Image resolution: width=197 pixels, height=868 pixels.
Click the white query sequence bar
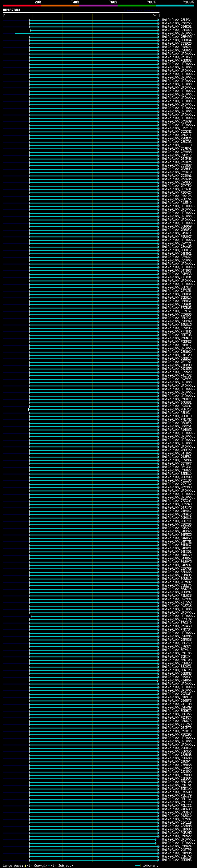[x=81, y=12]
